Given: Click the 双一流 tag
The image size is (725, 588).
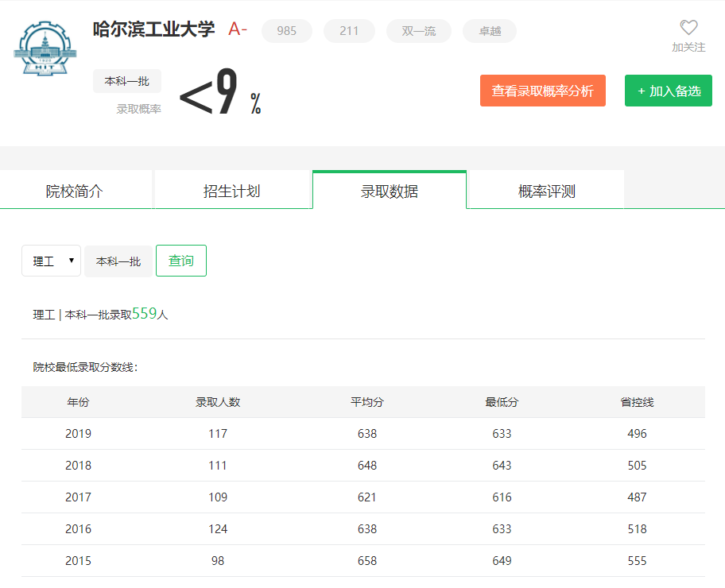Looking at the screenshot, I should click(x=418, y=31).
